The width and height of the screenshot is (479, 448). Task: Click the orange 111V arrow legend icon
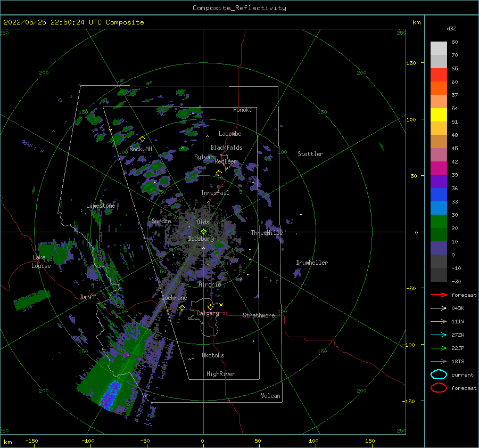[x=439, y=321]
